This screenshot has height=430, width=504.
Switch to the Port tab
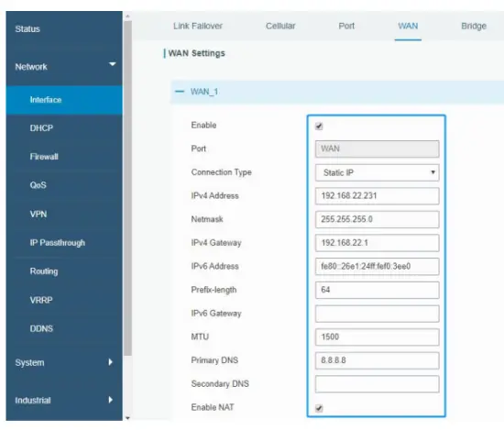point(346,26)
